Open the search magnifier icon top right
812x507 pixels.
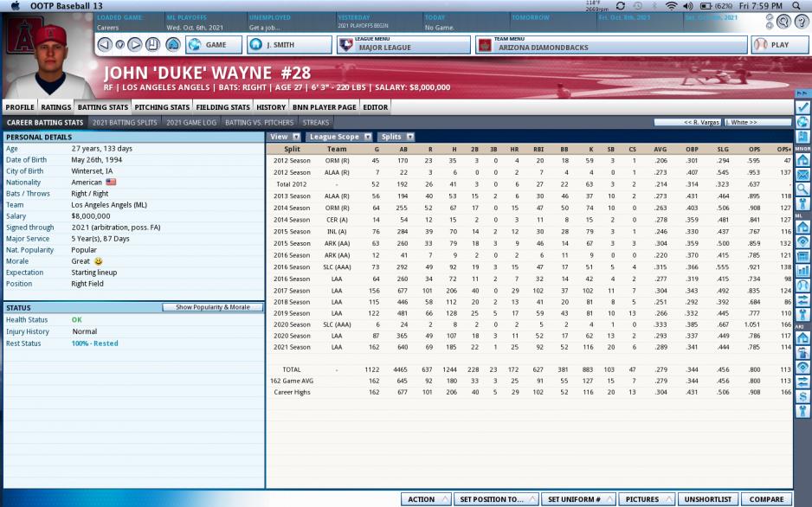(x=784, y=22)
